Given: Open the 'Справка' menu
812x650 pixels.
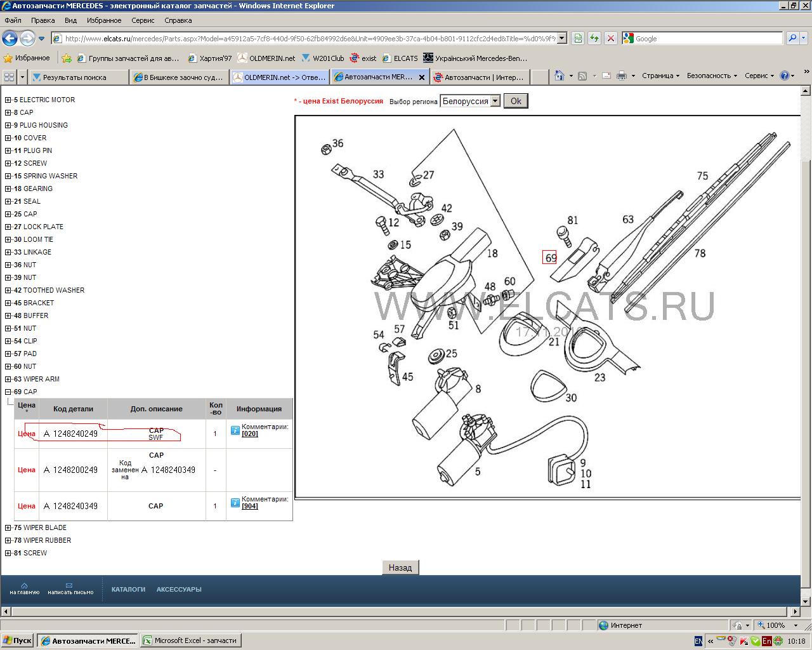Looking at the screenshot, I should 178,20.
